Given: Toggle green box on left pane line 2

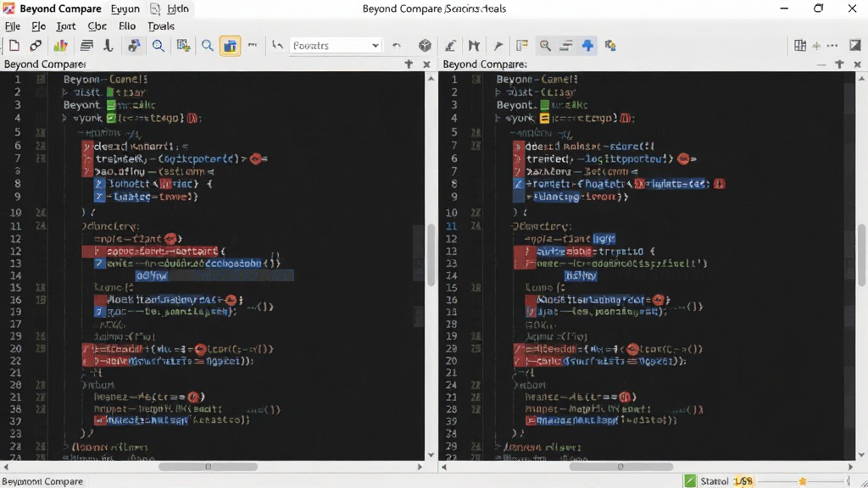Looking at the screenshot, I should (x=110, y=92).
